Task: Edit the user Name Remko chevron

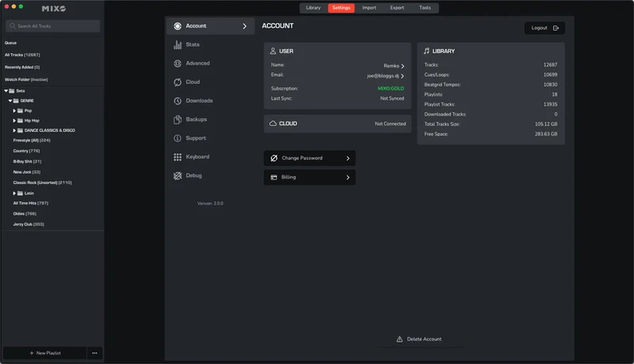Action: pyautogui.click(x=402, y=66)
